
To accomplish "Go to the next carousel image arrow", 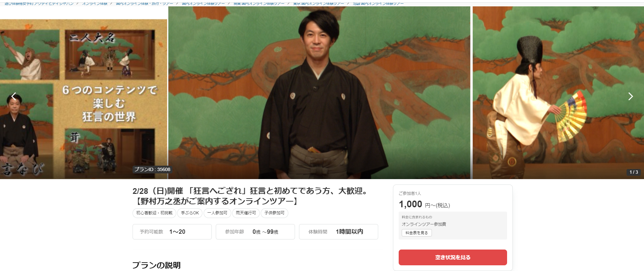I will tap(630, 97).
